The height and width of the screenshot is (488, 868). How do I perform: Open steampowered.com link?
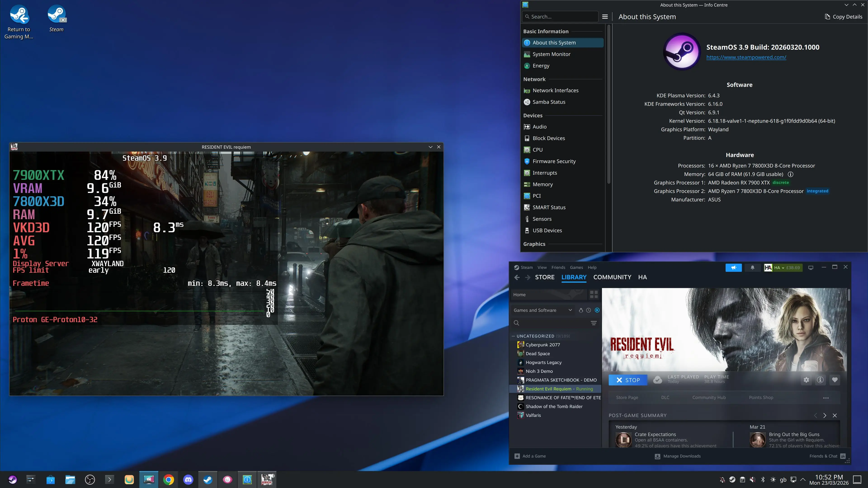pos(746,57)
